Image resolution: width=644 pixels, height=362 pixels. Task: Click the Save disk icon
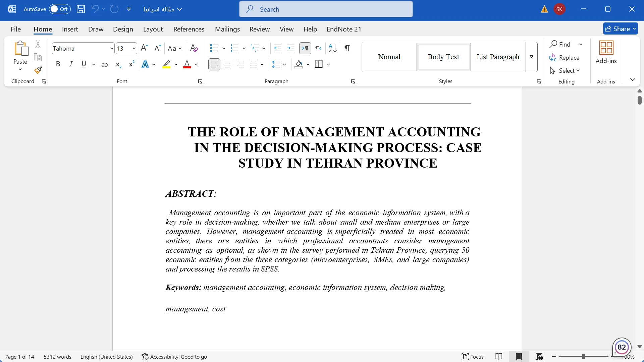coord(81,9)
